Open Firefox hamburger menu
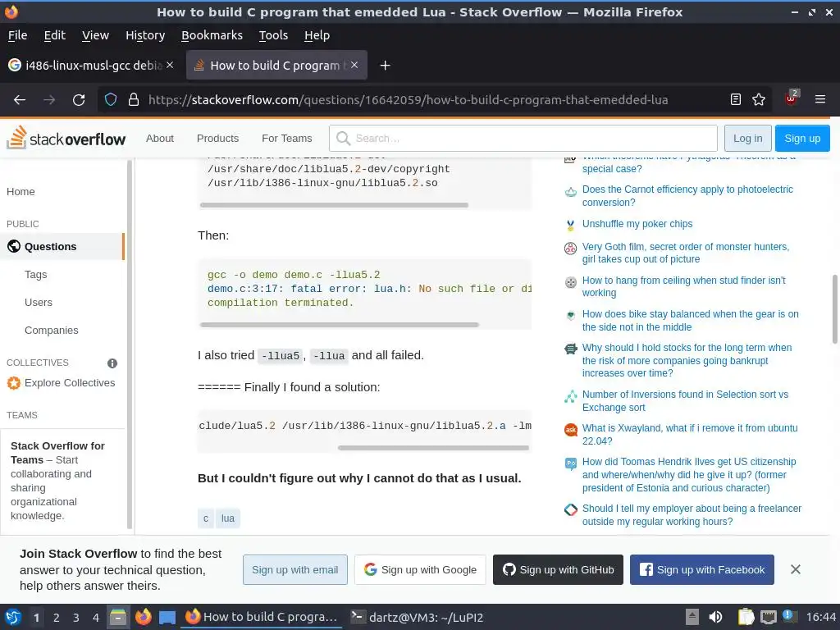This screenshot has height=630, width=840. [819, 99]
